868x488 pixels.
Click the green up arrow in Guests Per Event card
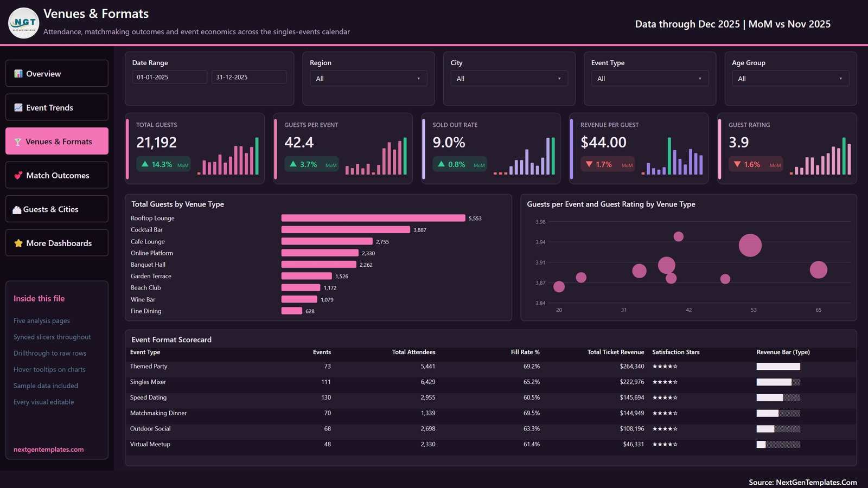[293, 164]
